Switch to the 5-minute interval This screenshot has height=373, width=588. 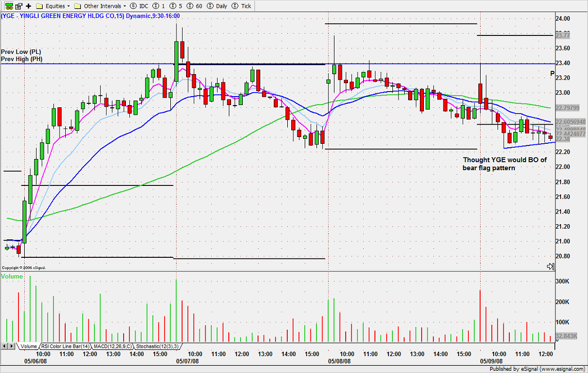175,6
